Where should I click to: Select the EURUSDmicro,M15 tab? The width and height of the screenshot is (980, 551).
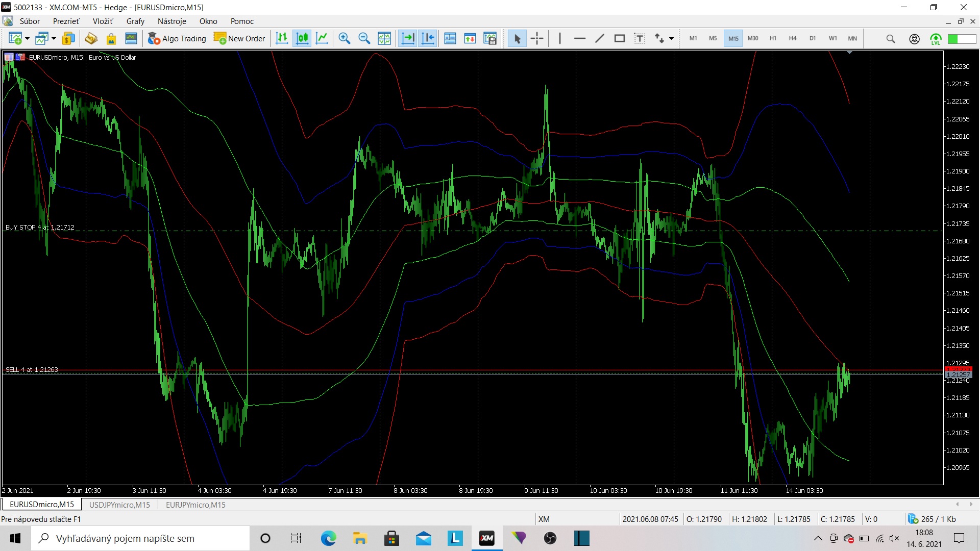point(42,505)
